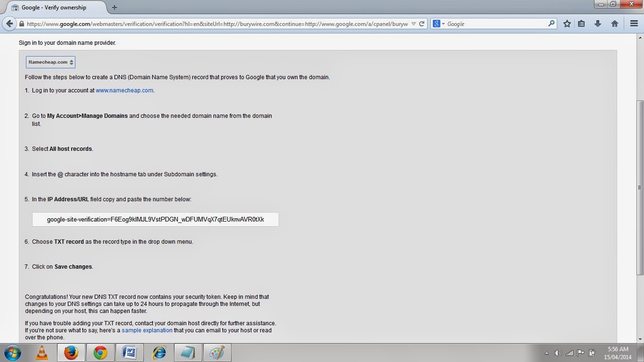Open the Firefox hamburger menu
The height and width of the screenshot is (362, 644).
(x=634, y=24)
